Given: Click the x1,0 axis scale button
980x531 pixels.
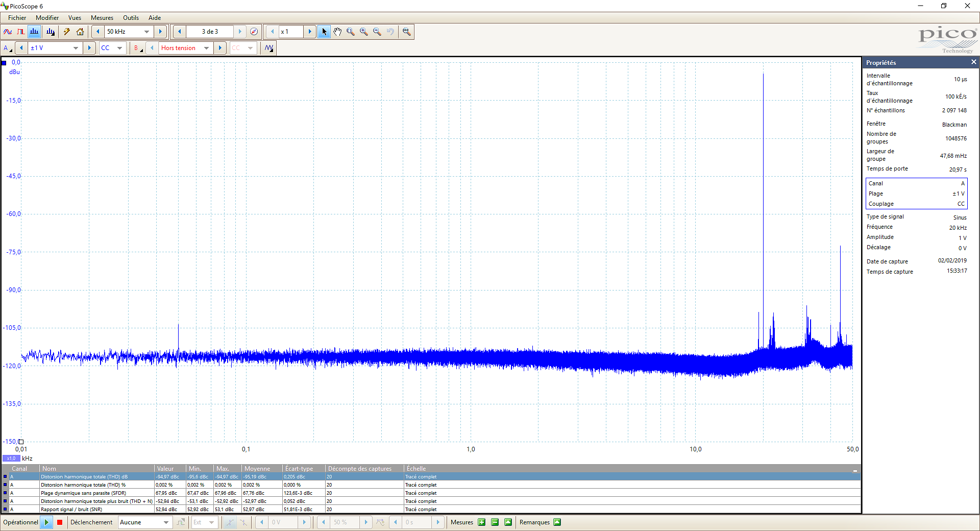Looking at the screenshot, I should click(11, 458).
